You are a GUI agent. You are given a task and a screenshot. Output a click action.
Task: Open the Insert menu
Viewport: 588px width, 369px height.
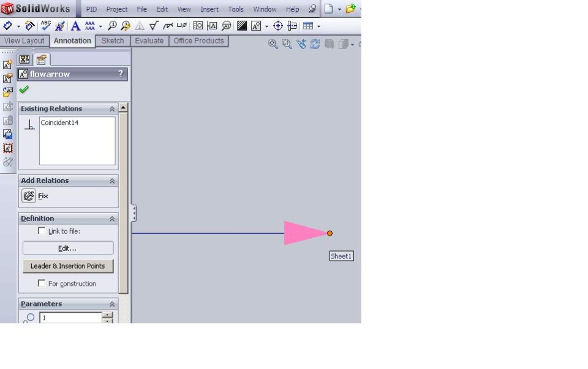209,9
